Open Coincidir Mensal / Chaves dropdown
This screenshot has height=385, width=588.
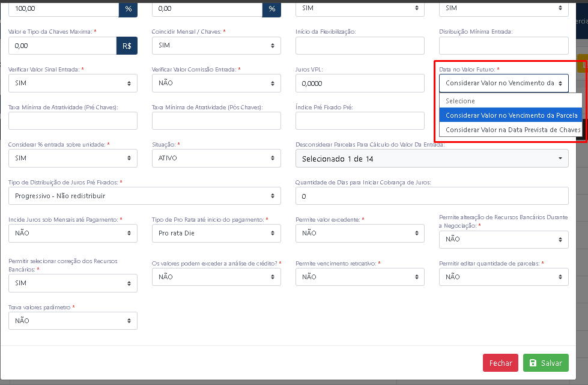[216, 46]
